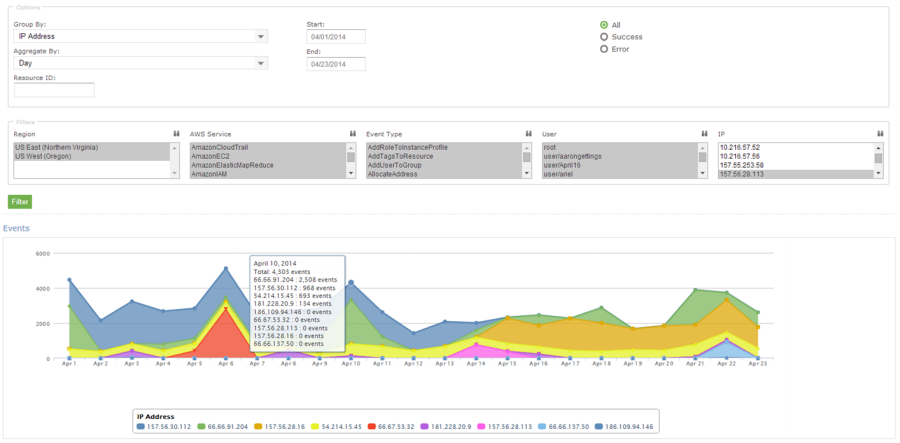Click the search icon above AWS Service list
This screenshot has width=900, height=443.
(x=353, y=133)
